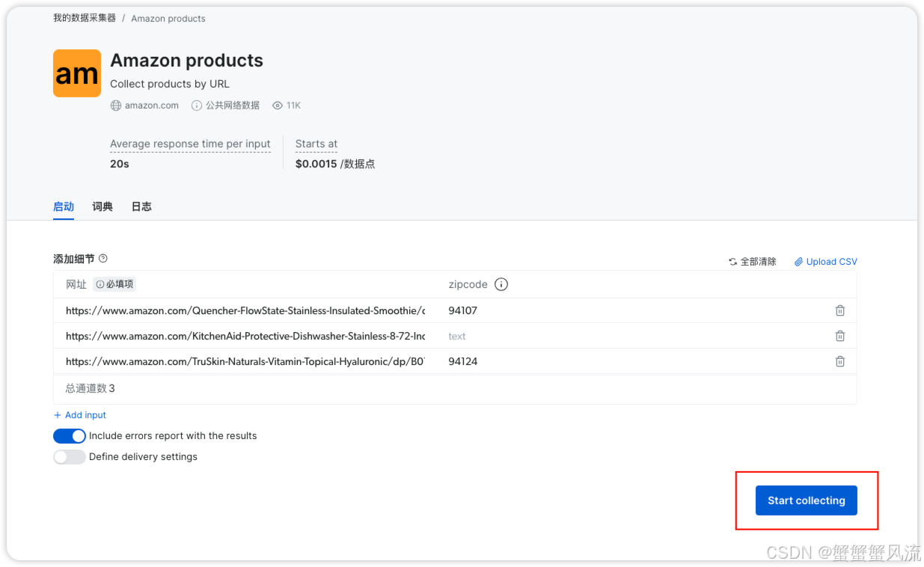924x567 pixels.
Task: Click the paperclip icon of Upload CSV
Action: pyautogui.click(x=799, y=262)
